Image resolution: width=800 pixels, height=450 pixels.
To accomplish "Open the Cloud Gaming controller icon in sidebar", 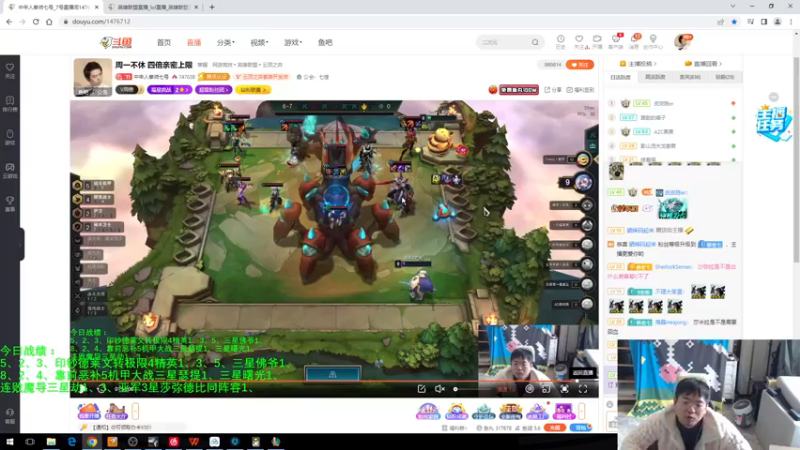I will [10, 170].
